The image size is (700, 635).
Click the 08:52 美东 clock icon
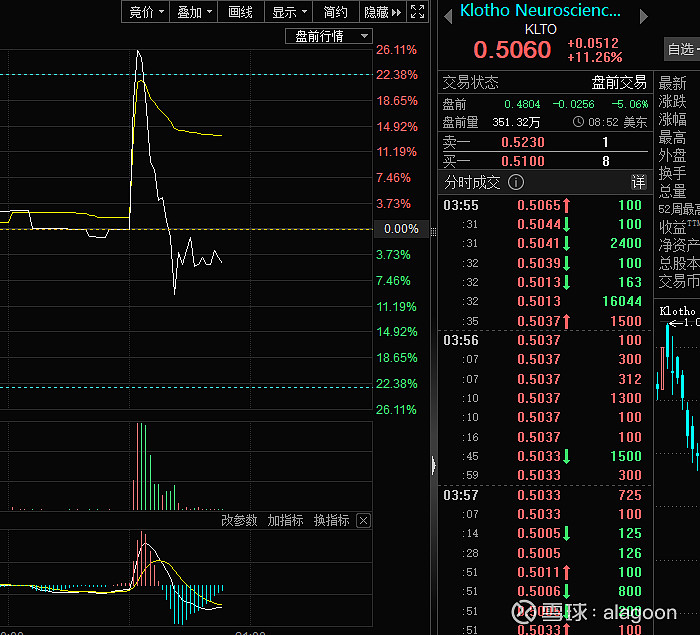coord(578,122)
